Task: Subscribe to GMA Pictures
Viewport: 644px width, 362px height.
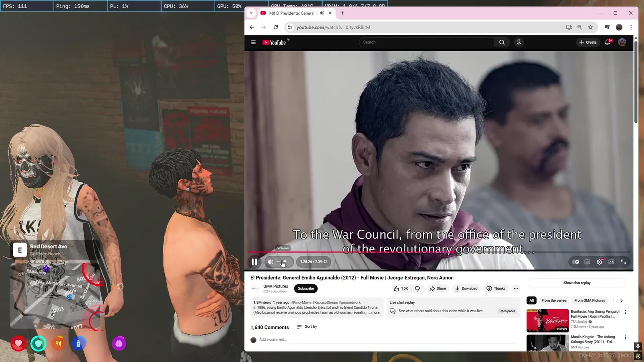Action: pos(306,288)
